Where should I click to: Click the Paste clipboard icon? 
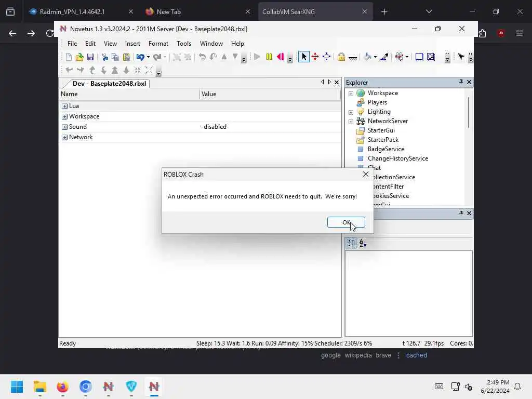(126, 57)
